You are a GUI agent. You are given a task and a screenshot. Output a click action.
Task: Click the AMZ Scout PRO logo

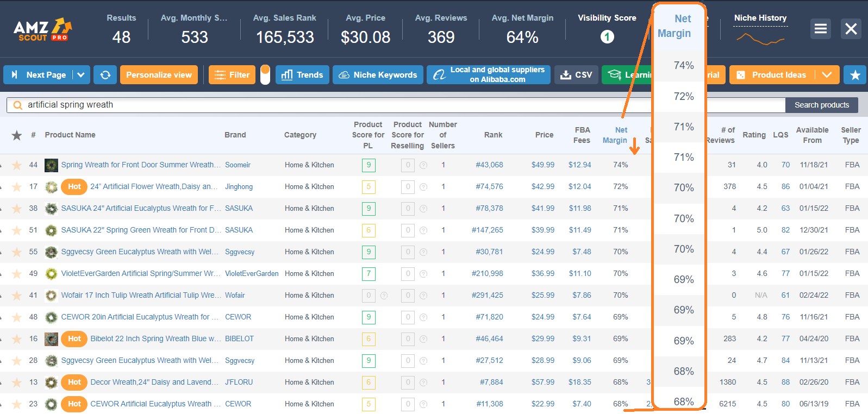coord(42,30)
